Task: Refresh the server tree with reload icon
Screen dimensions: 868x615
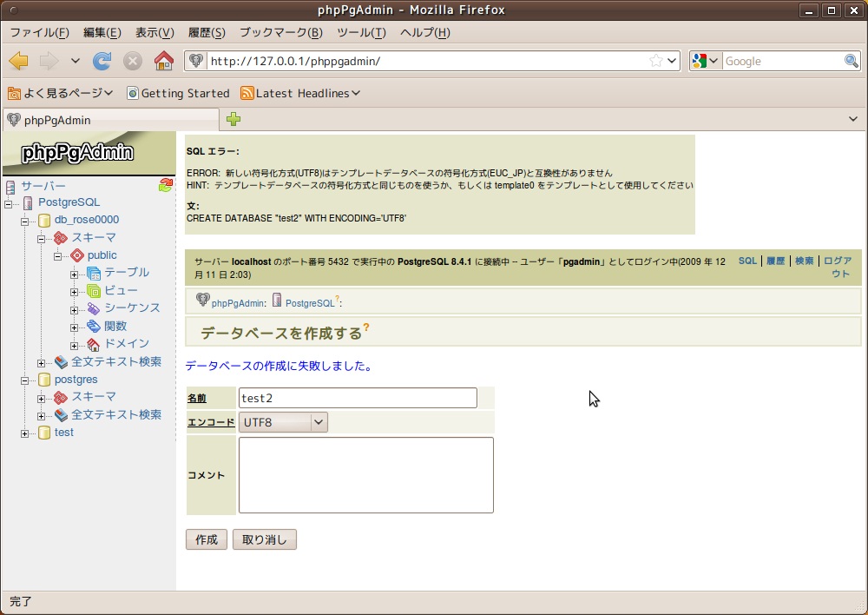Action: (x=166, y=186)
